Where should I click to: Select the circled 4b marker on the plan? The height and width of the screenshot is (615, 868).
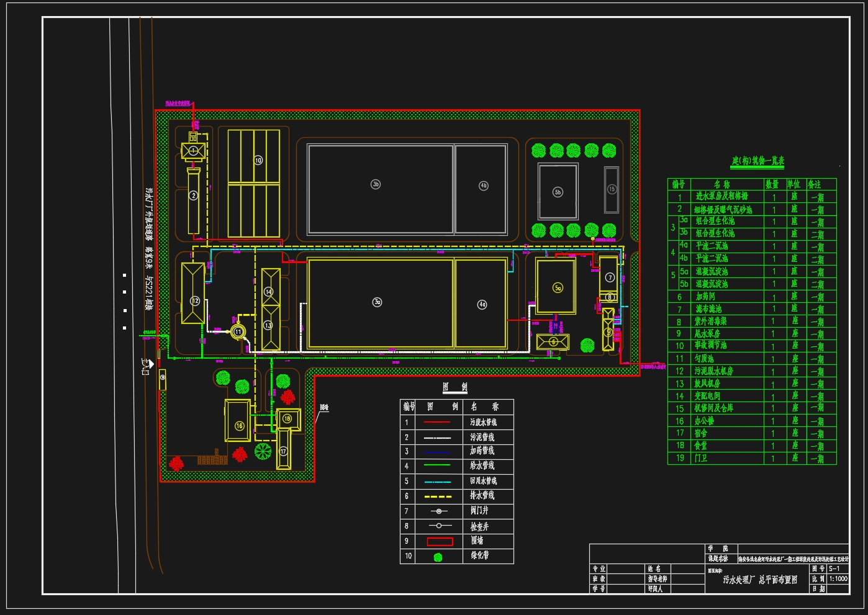(x=484, y=186)
